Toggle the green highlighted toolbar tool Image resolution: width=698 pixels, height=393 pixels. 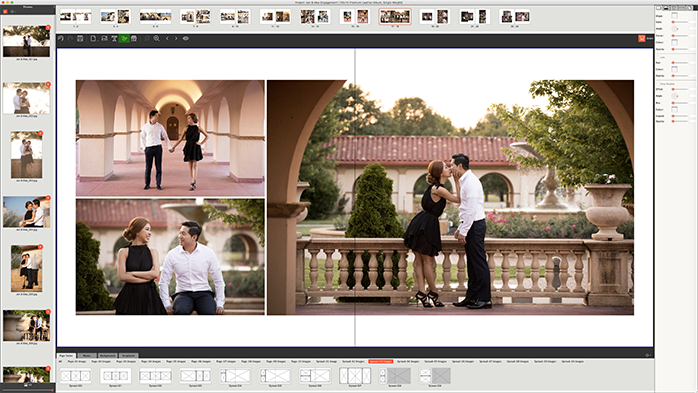(124, 39)
